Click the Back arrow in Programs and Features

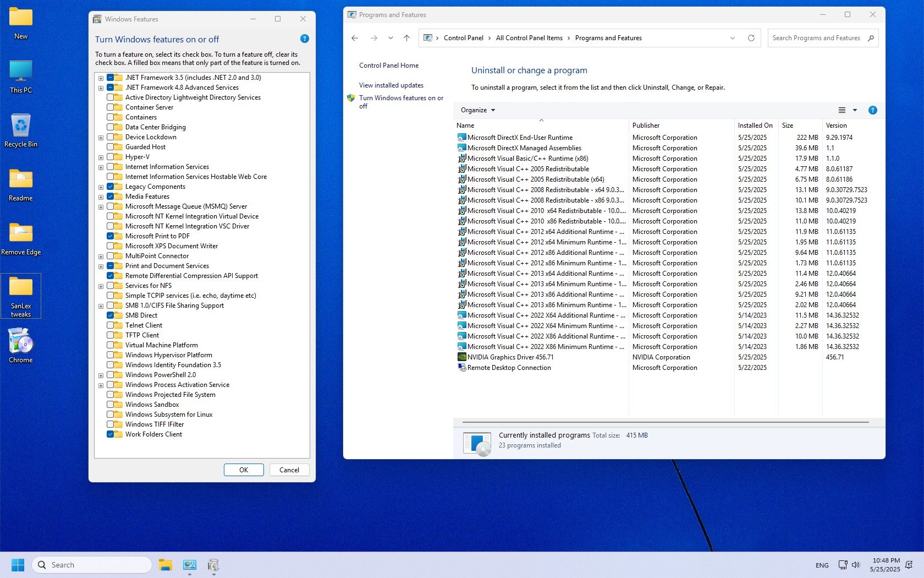(355, 38)
